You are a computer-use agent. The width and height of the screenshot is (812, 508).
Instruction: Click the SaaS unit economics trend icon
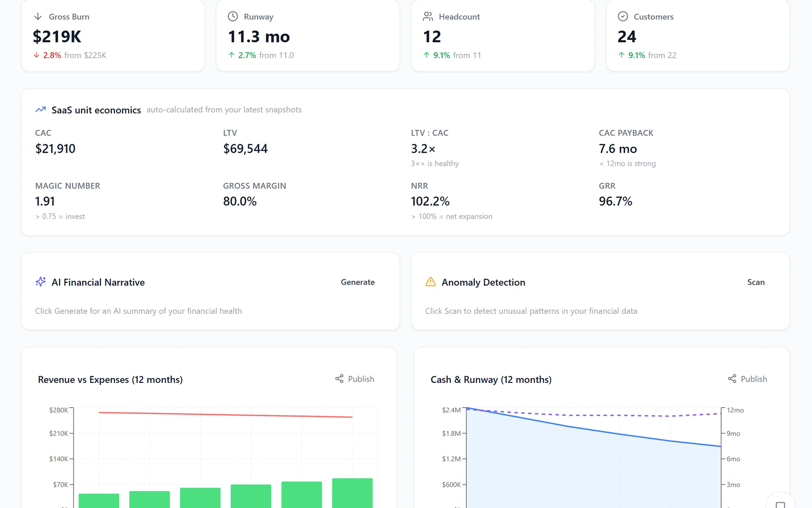[41, 110]
